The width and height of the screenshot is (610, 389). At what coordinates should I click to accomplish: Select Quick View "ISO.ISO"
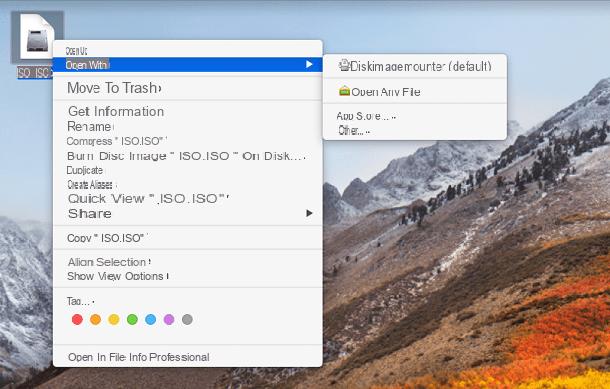point(188,198)
